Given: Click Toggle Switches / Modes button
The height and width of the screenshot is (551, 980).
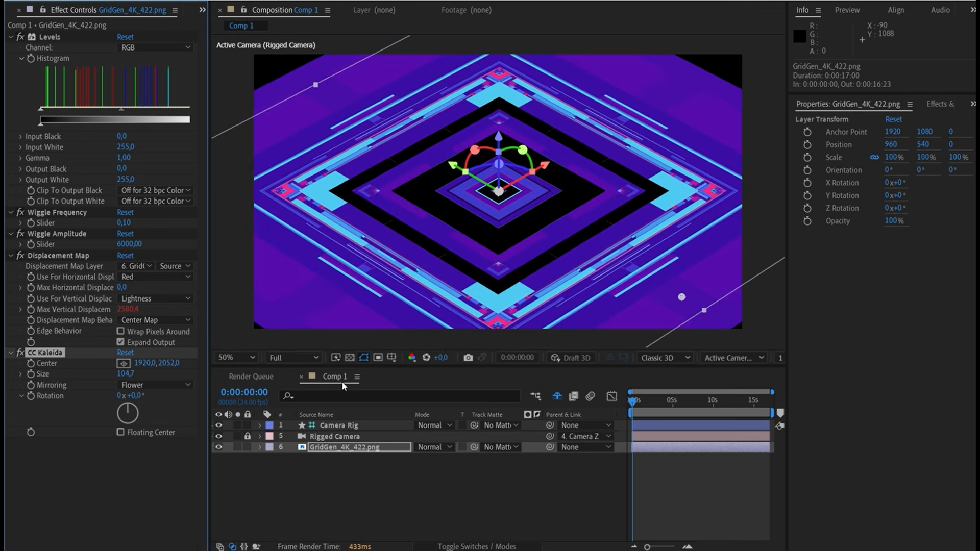Looking at the screenshot, I should point(477,546).
